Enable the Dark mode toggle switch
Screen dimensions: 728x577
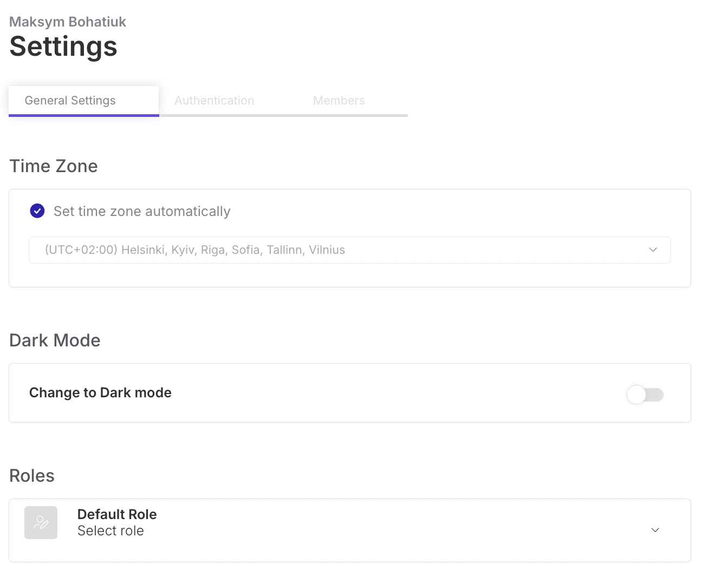tap(645, 395)
